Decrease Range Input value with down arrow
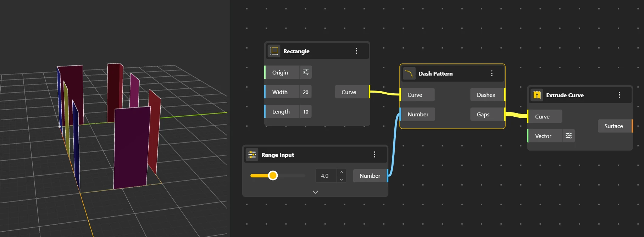Viewport: 644px width, 237px height. tap(341, 179)
